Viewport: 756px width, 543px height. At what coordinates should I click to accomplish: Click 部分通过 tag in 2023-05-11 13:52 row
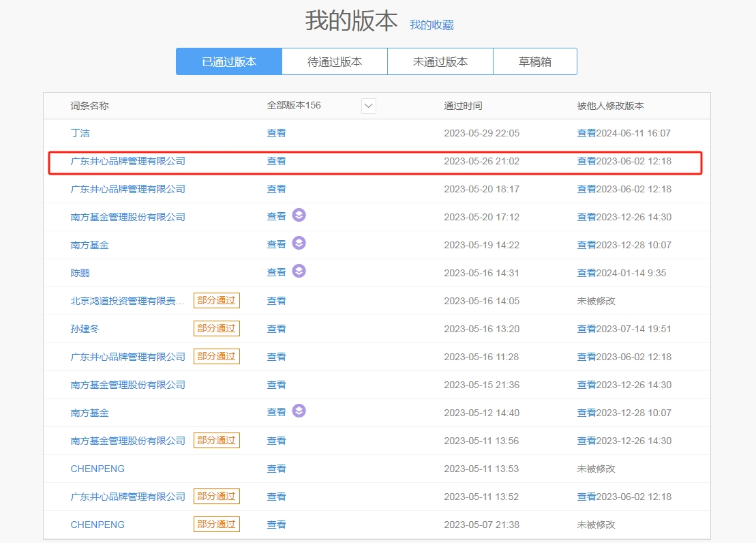coord(217,496)
